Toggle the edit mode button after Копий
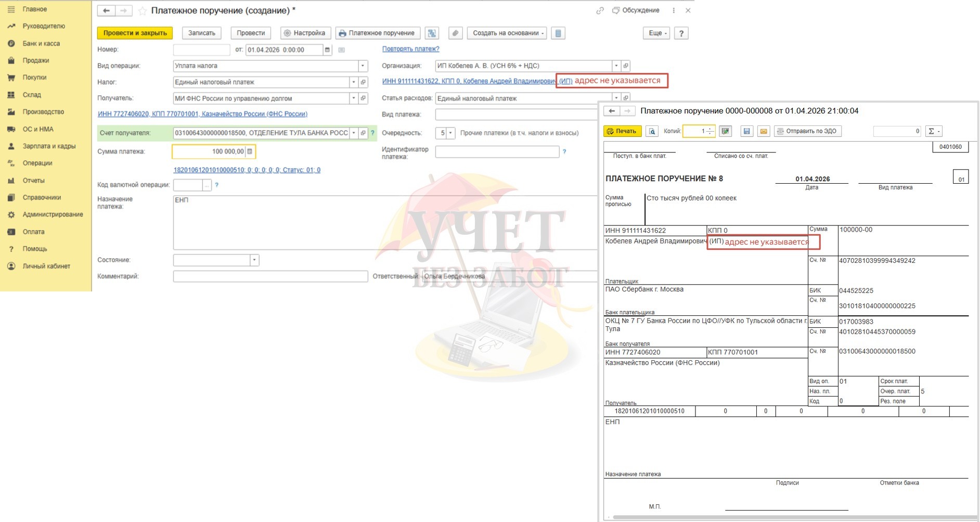Image resolution: width=980 pixels, height=522 pixels. 725,131
